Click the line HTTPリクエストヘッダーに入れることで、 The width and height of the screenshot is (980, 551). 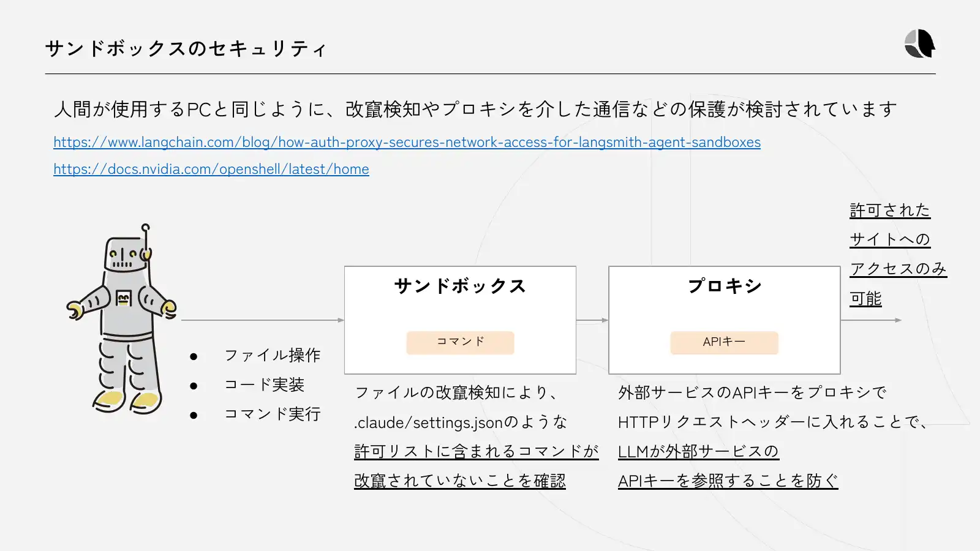[x=773, y=422]
